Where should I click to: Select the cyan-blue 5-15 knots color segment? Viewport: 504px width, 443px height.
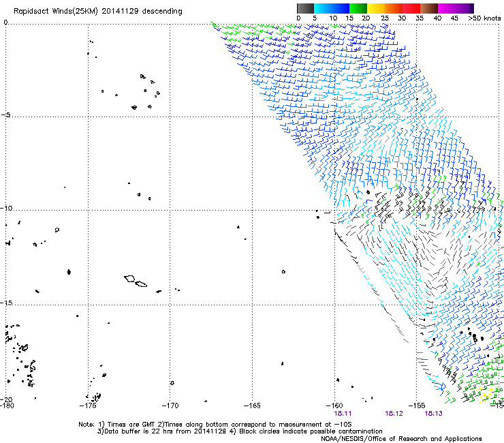(332, 8)
